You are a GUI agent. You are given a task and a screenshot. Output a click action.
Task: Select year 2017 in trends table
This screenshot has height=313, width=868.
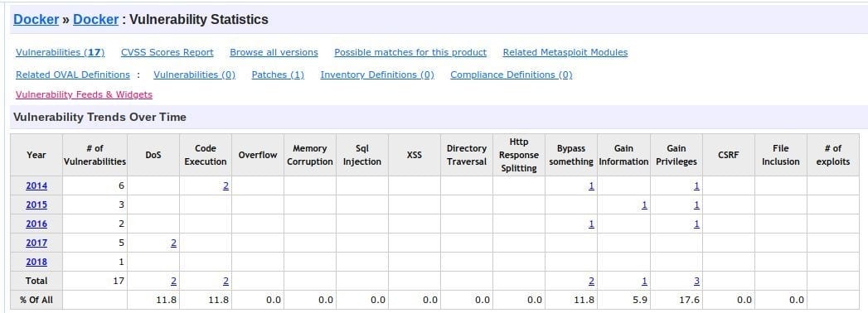click(36, 243)
